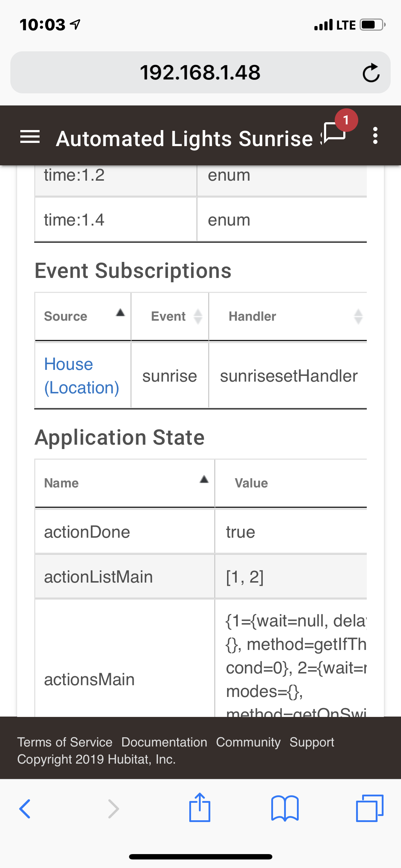
Task: Sort subscriptions by the Event column
Action: point(170,316)
